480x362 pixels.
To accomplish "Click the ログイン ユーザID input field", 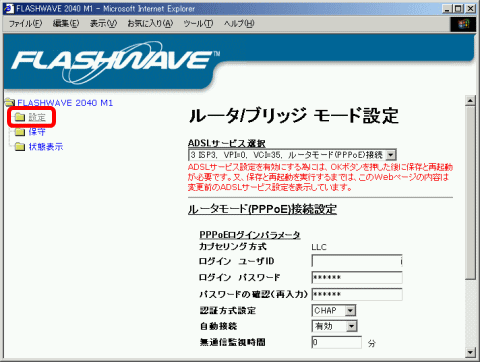I will [357, 261].
